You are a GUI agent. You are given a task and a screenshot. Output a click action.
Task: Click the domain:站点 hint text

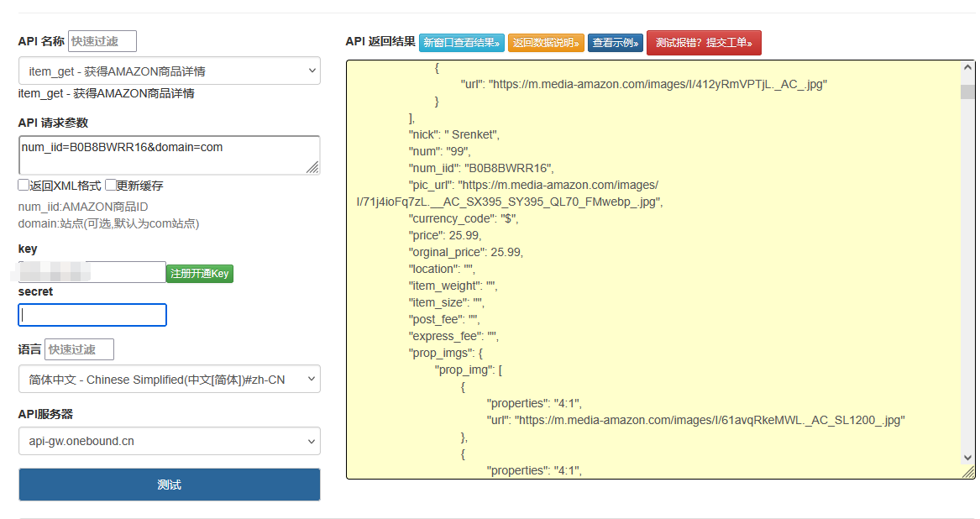[109, 224]
